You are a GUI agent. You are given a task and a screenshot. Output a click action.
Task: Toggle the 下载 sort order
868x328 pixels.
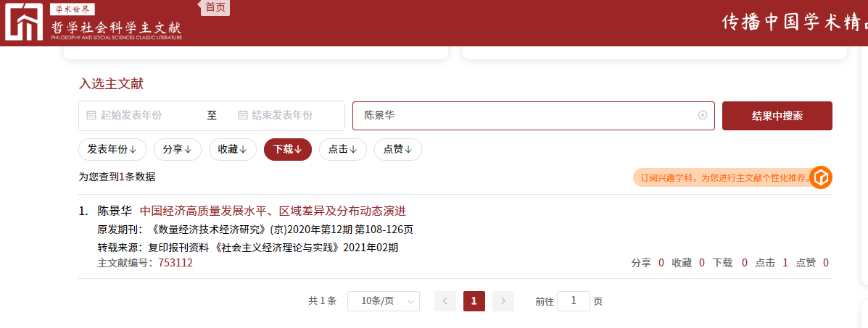click(x=288, y=149)
